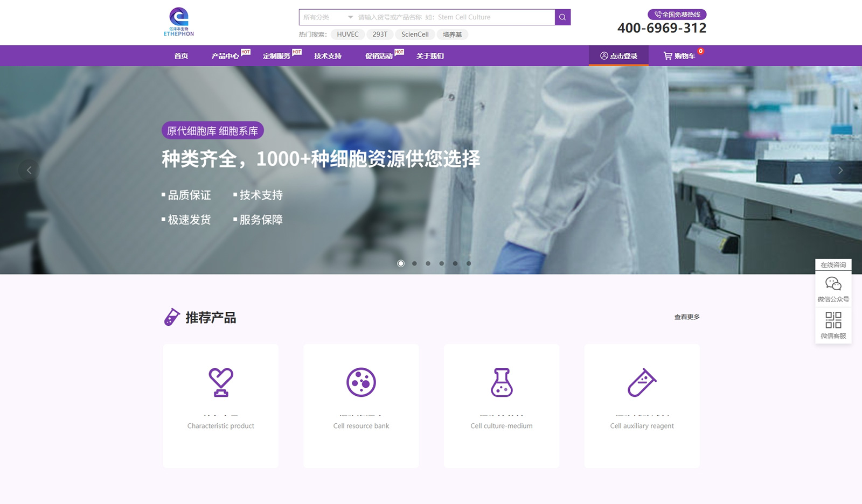Viewport: 862px width, 504px height.
Task: Click the magnifier search button
Action: coord(562,17)
